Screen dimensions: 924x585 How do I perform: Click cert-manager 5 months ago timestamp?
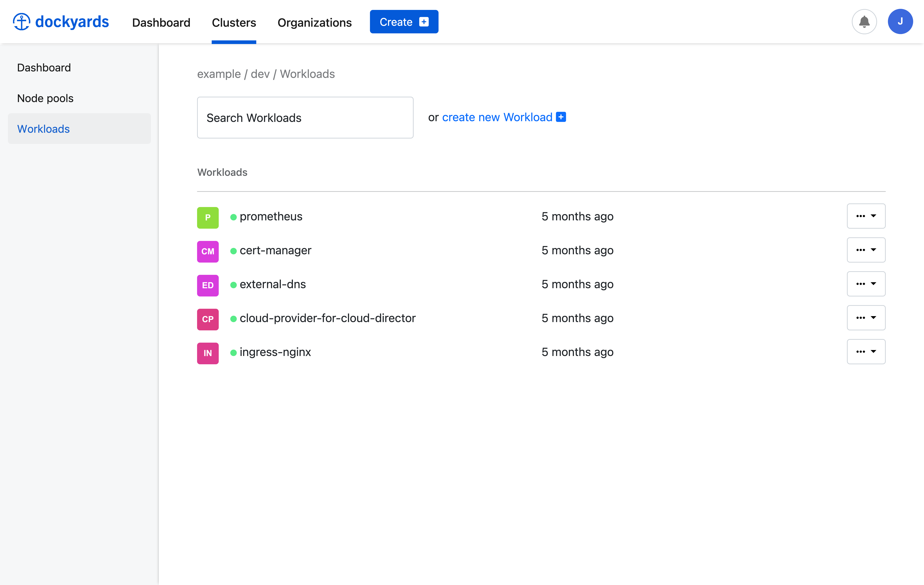(x=577, y=250)
